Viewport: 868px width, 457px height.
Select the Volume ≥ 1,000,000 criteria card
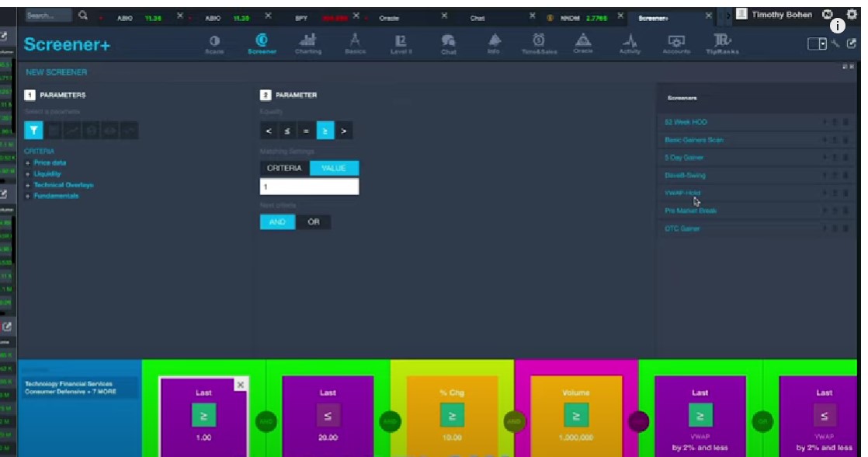[x=576, y=417]
